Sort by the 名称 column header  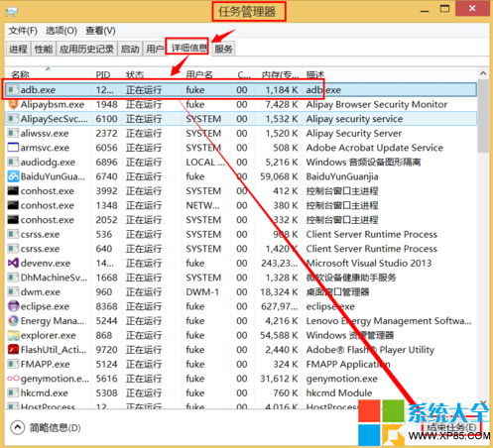(49, 74)
